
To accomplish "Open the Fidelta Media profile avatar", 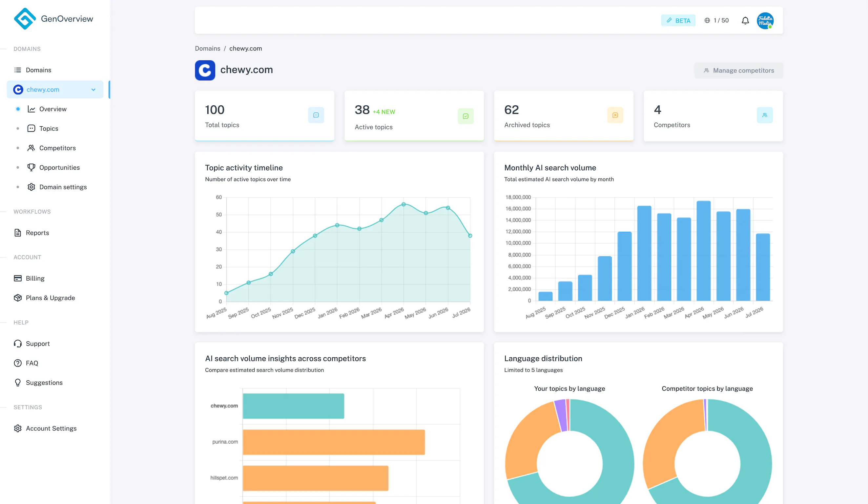I will point(765,21).
